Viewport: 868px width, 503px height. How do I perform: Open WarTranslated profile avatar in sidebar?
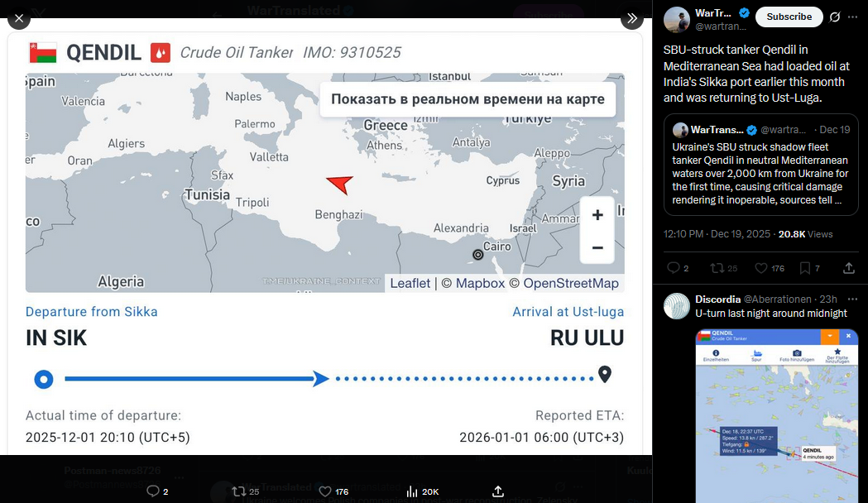click(x=677, y=20)
